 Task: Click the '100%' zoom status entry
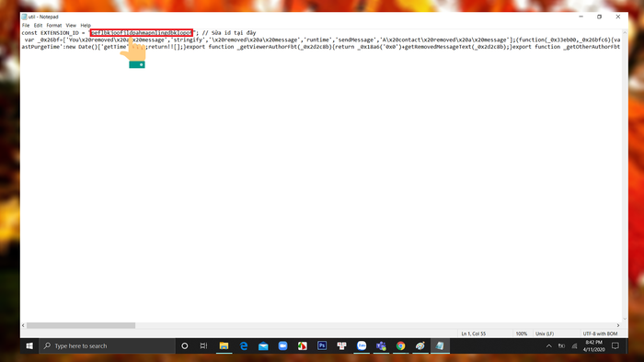pyautogui.click(x=522, y=334)
